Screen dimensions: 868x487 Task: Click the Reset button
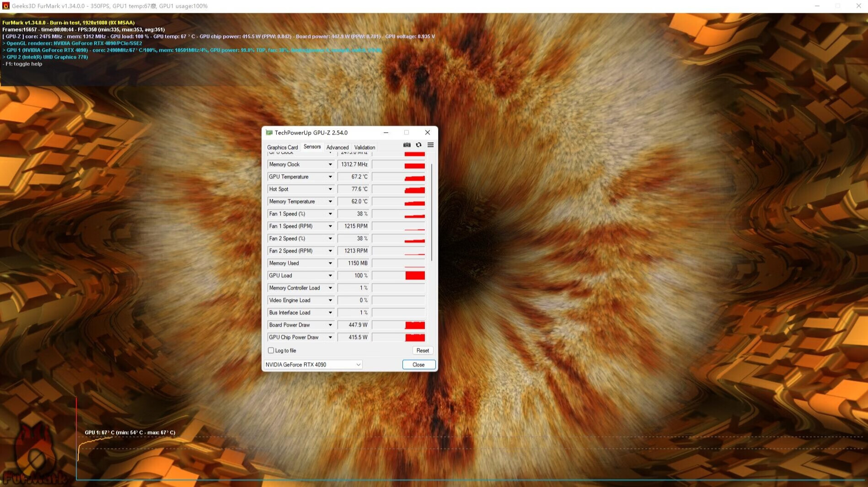point(423,351)
